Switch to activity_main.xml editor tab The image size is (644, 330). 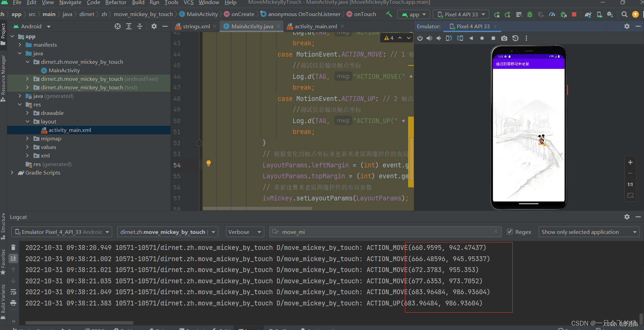pos(315,26)
